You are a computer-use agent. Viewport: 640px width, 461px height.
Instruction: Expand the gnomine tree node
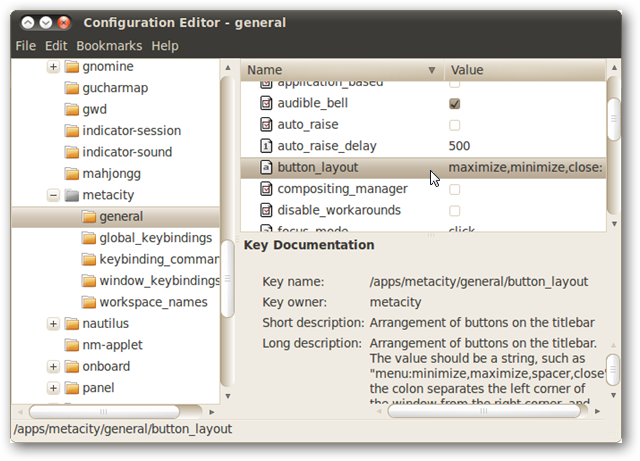53,67
